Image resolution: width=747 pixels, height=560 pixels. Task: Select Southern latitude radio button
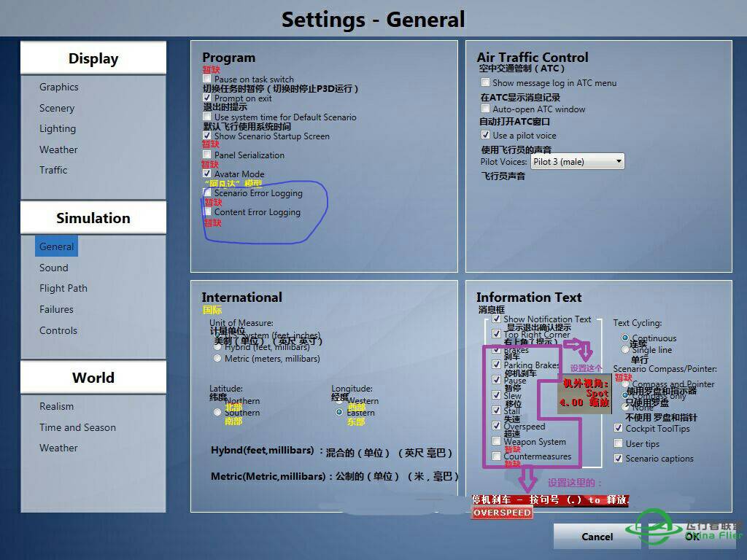tap(217, 413)
